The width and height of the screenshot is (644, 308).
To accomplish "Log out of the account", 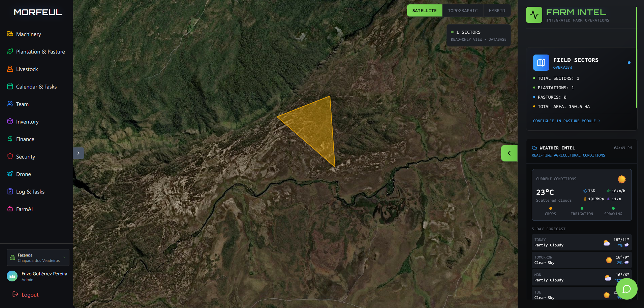I will 26,295.
